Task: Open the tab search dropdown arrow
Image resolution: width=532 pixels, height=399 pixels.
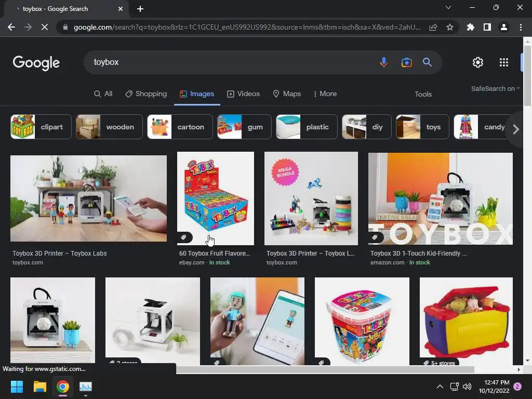Action: pos(448,7)
